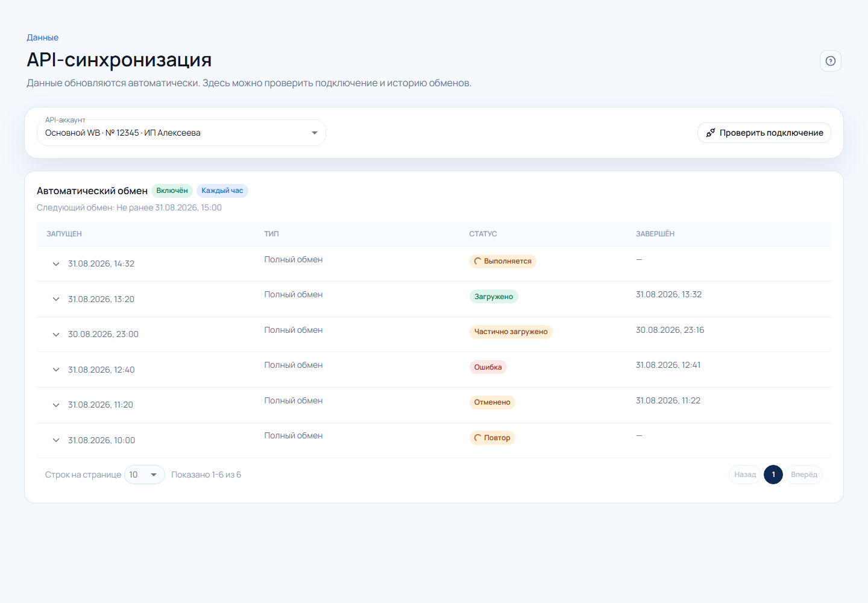Open the help question-mark icon
The height and width of the screenshot is (603, 868).
click(x=830, y=61)
